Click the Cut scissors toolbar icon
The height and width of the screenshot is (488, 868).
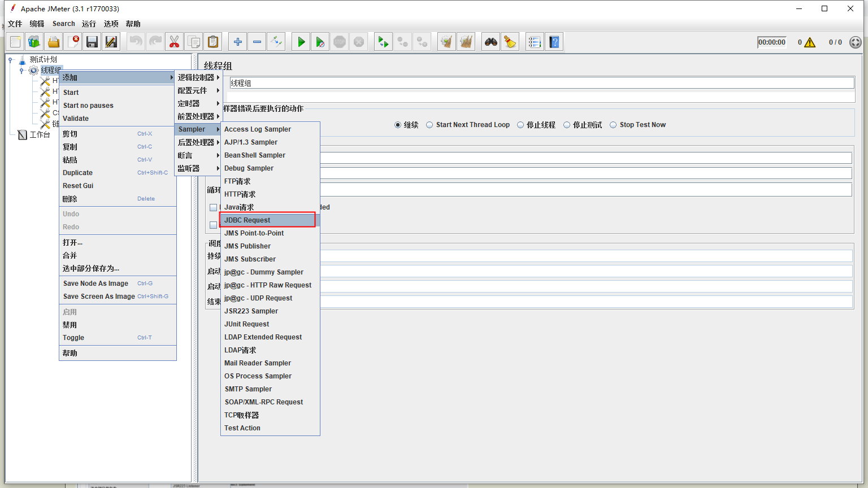pyautogui.click(x=175, y=42)
